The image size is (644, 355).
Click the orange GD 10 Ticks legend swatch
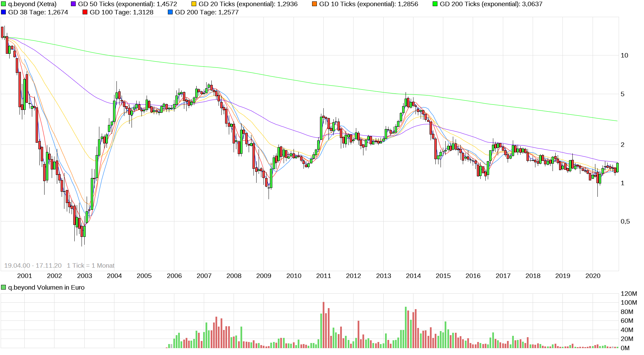tap(314, 4)
